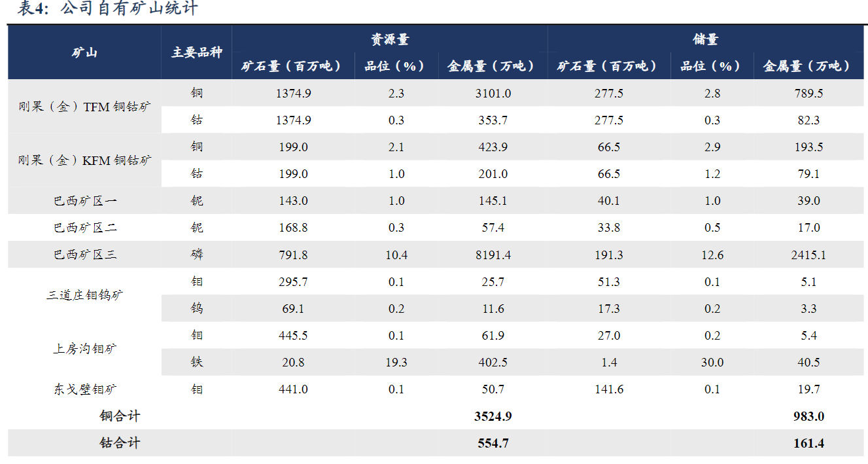
Task: Click the 刚果（金）KFM 铜钴矿 row label
Action: pyautogui.click(x=84, y=160)
